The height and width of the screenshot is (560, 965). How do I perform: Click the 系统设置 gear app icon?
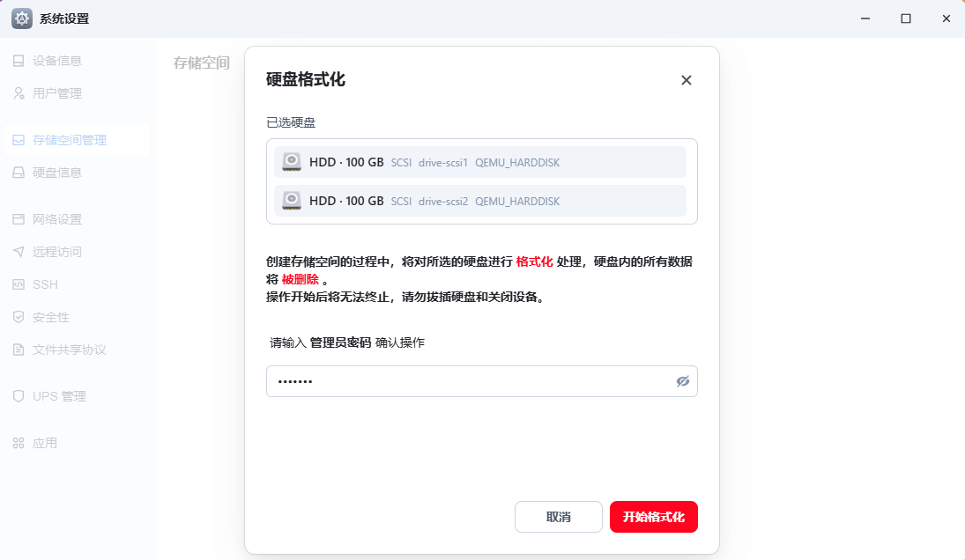(x=22, y=18)
